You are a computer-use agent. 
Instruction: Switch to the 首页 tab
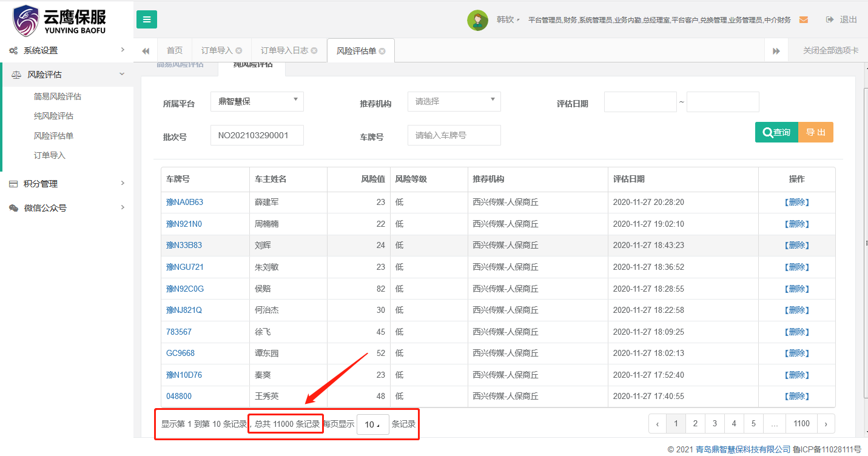tap(175, 51)
